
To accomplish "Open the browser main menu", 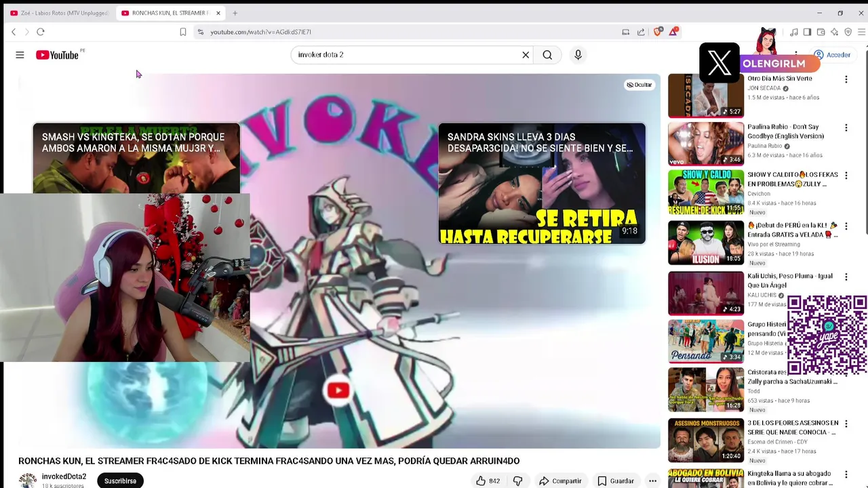I will point(861,32).
